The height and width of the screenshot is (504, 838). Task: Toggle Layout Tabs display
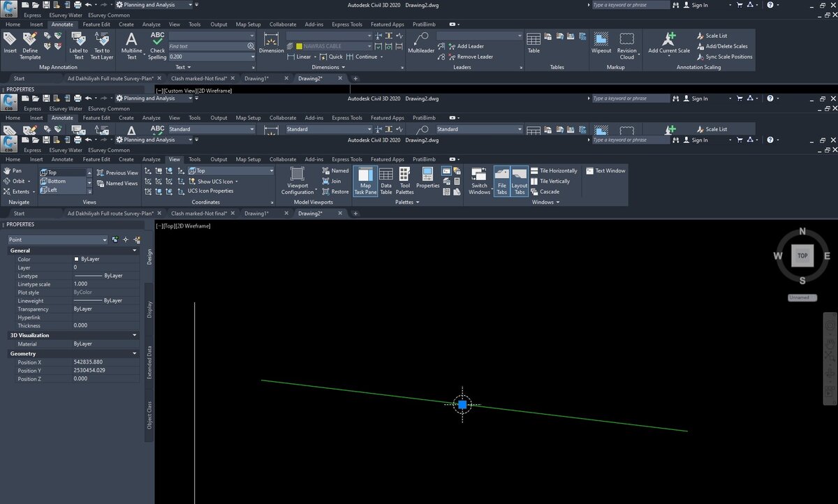click(x=520, y=180)
